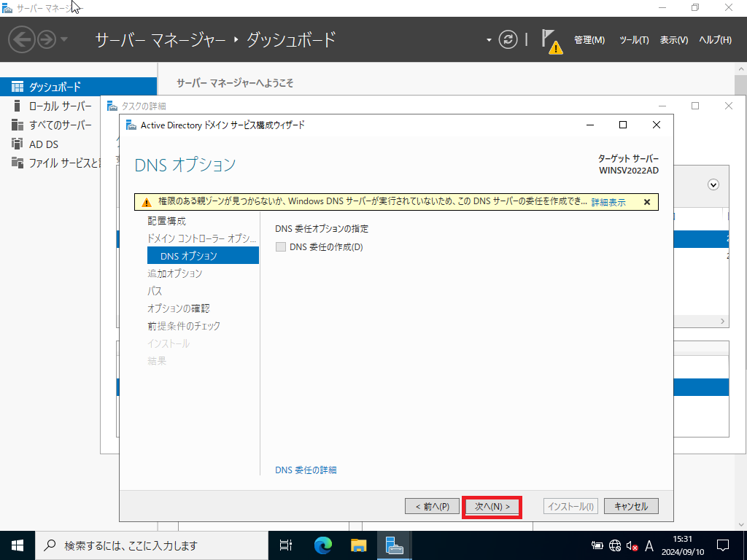Toggle the DNS 委任の作成(D) checkbox
Screen dimensions: 747x560
pos(281,246)
